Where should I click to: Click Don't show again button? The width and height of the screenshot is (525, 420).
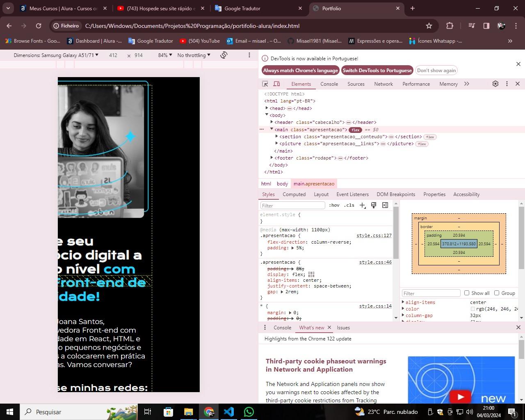click(436, 71)
